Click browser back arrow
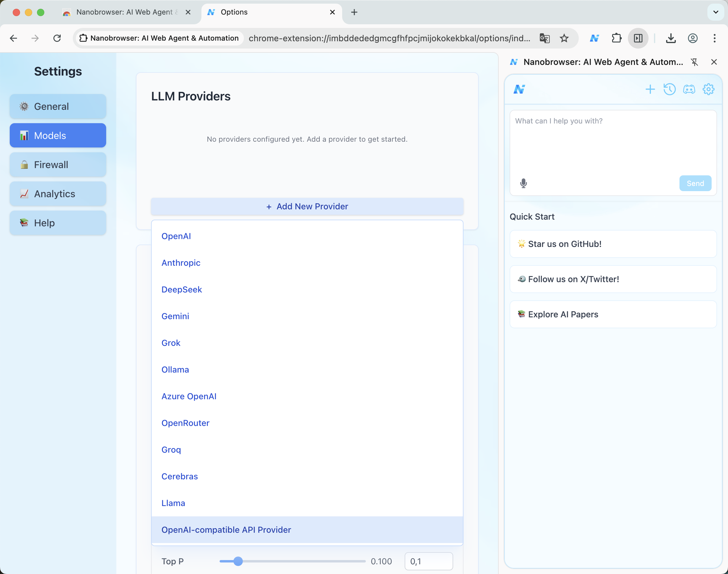 [x=13, y=38]
